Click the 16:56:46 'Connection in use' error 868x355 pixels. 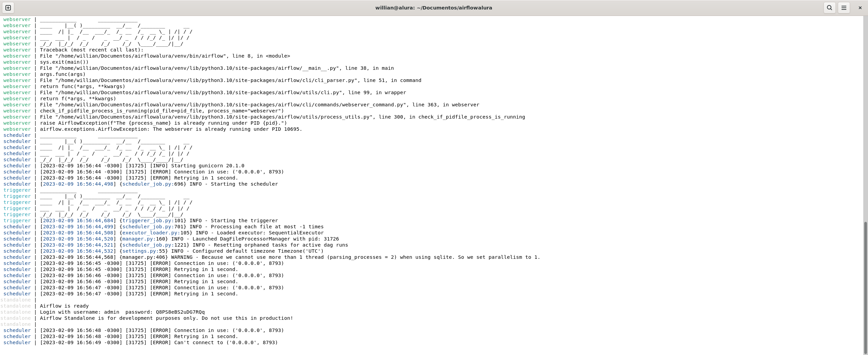[x=162, y=275]
